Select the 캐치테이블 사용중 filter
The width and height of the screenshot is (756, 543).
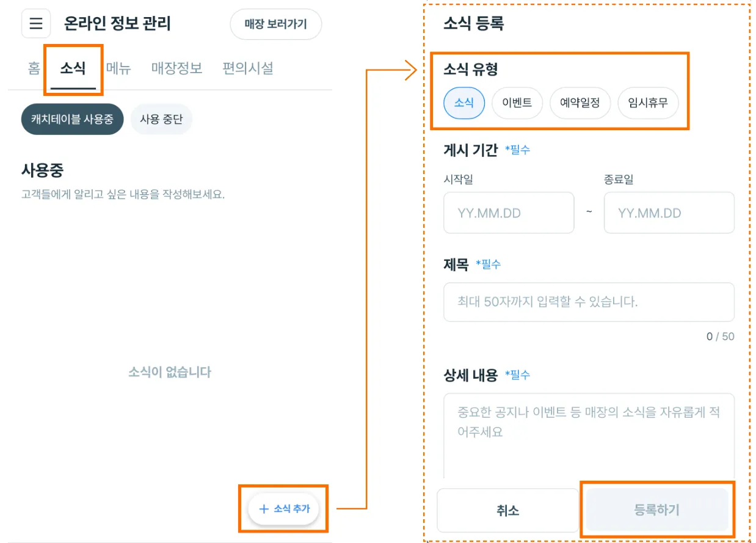pyautogui.click(x=72, y=119)
